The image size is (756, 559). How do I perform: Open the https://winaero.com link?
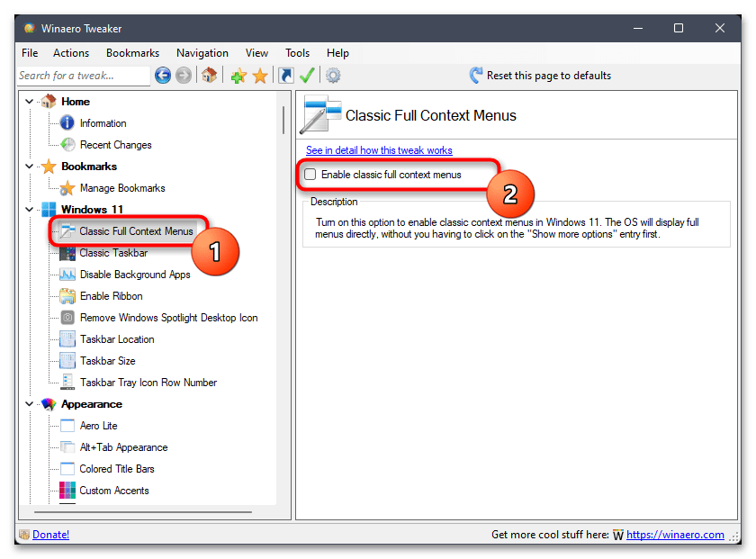[675, 535]
